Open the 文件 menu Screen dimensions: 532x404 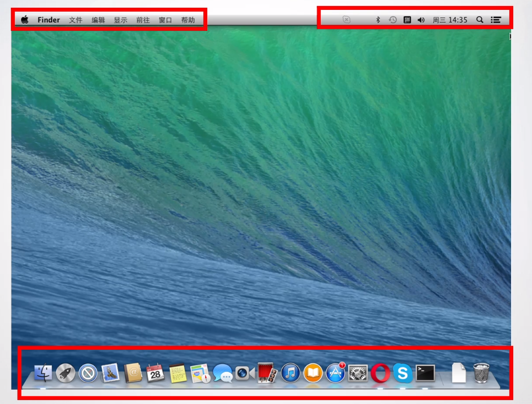pos(76,20)
